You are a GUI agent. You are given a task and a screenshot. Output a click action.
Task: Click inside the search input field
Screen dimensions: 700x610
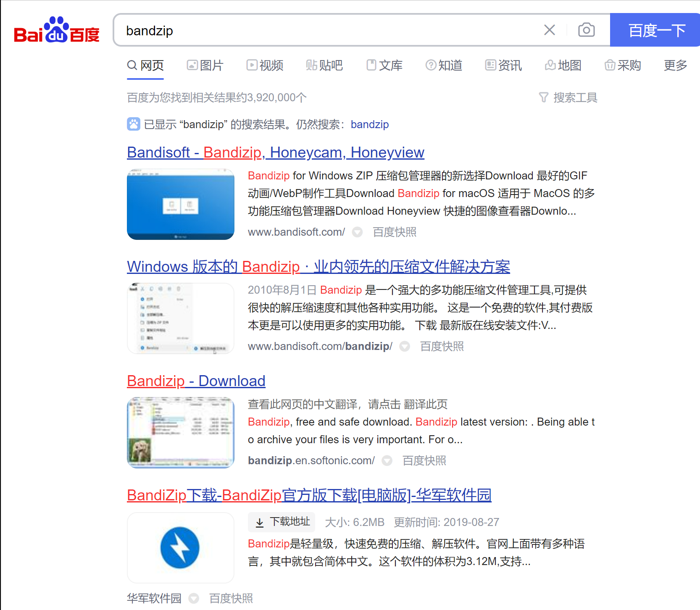click(294, 30)
